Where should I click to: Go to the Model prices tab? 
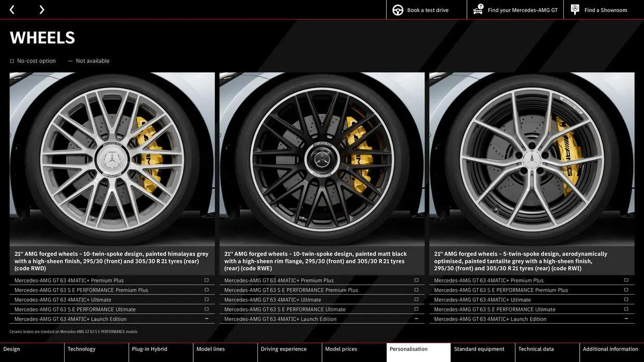354,352
